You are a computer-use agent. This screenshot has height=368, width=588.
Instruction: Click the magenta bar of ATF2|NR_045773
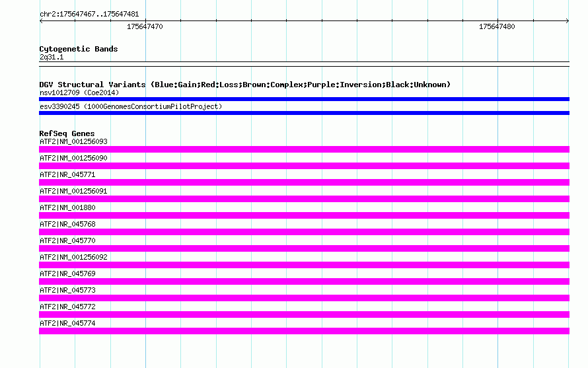coord(304,298)
